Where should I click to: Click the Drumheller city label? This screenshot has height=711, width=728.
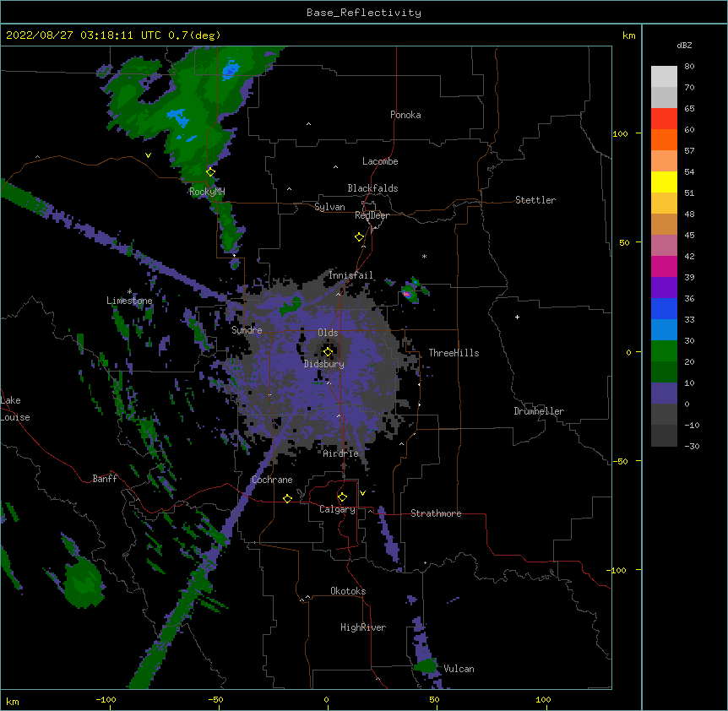pos(539,411)
